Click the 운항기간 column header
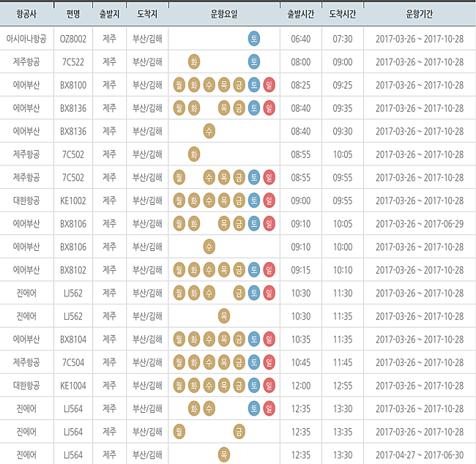Viewport: 476px width, 464px height. pyautogui.click(x=419, y=14)
